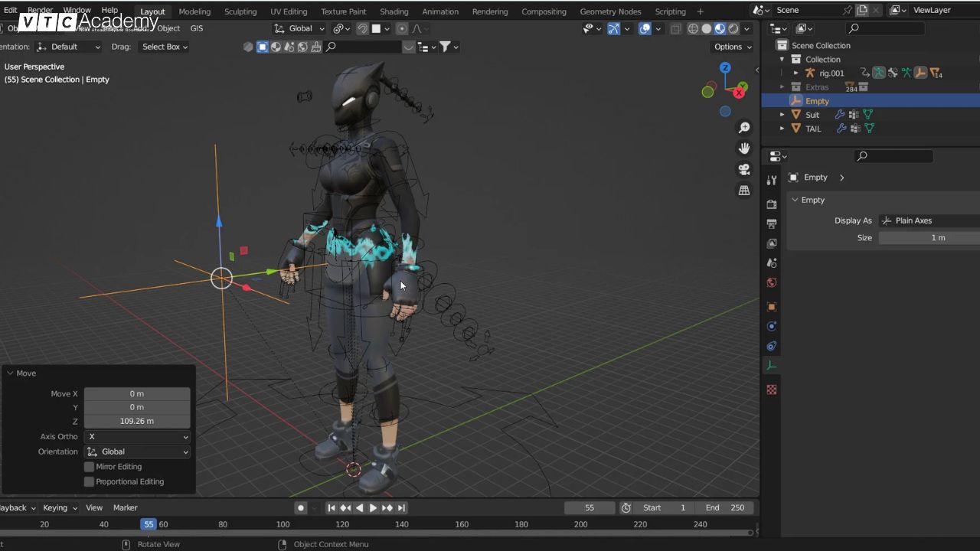Open the Tool properties tab

pos(772,181)
